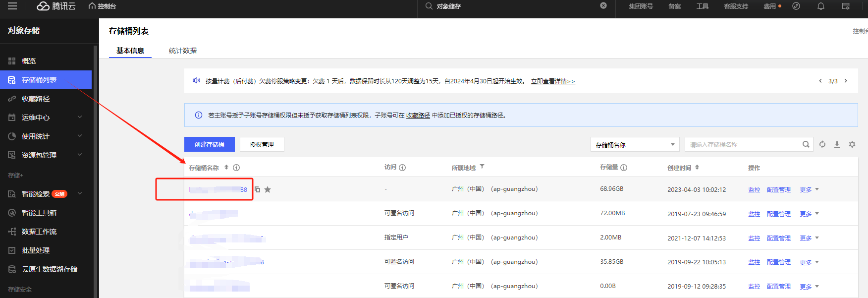The image size is (868, 298).
Task: Click the bucket name search input field
Action: 743,145
